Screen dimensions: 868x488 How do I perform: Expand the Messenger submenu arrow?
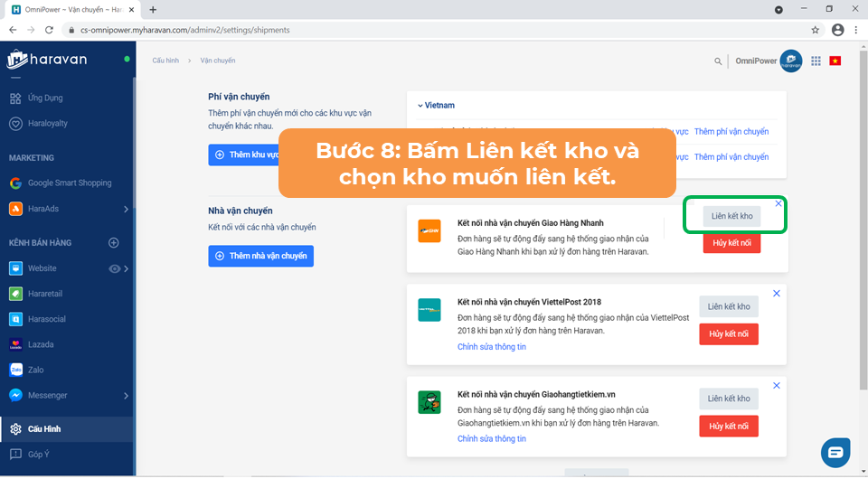pyautogui.click(x=127, y=396)
